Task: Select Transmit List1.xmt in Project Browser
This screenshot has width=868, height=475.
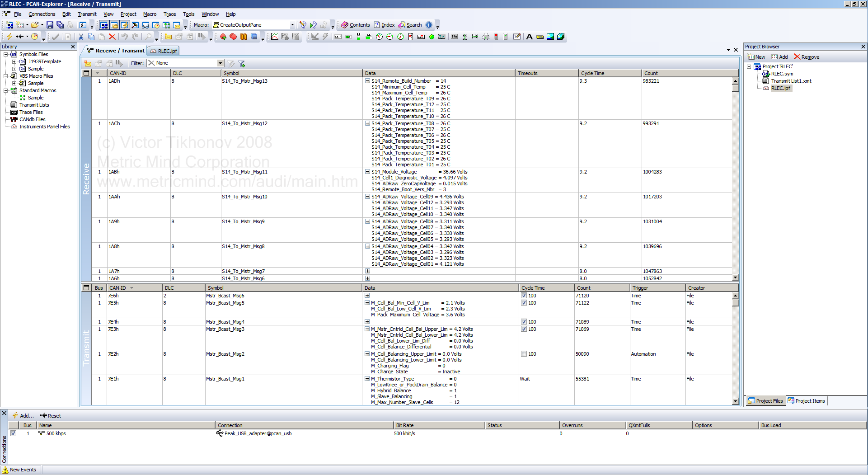Action: point(791,81)
